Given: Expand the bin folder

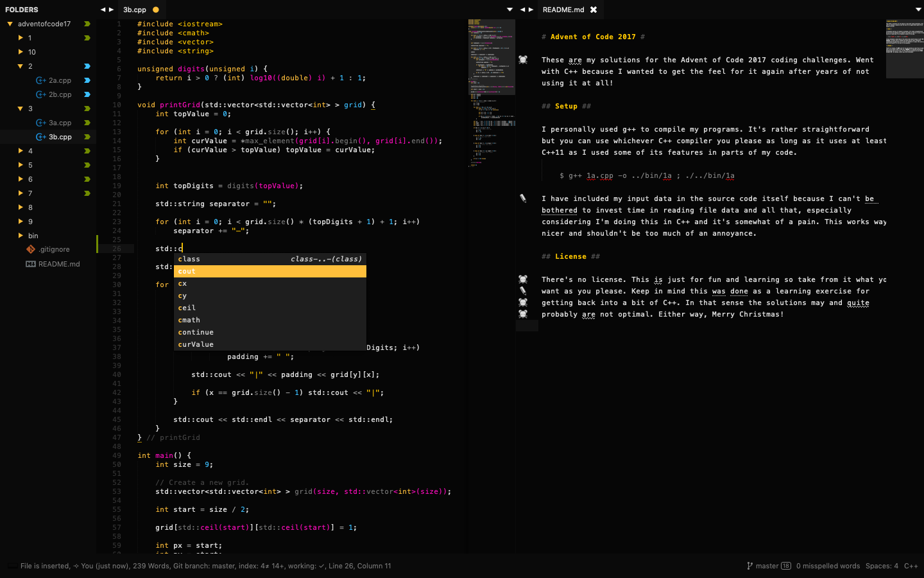Looking at the screenshot, I should (21, 236).
